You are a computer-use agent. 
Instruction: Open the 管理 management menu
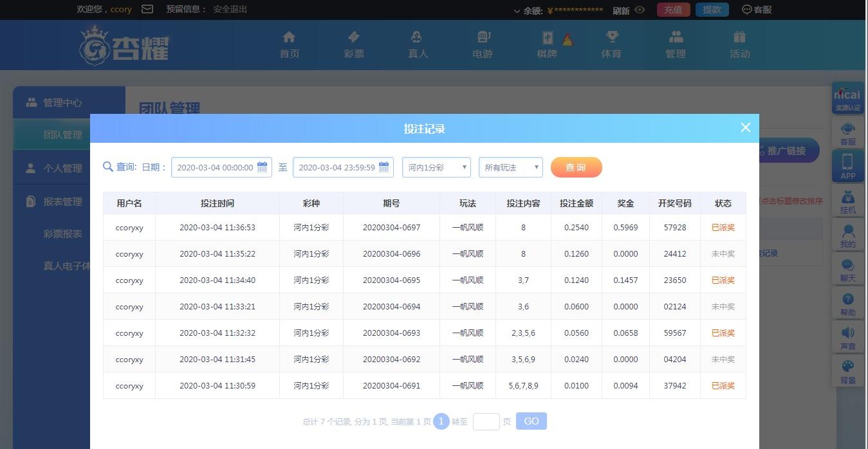point(676,45)
